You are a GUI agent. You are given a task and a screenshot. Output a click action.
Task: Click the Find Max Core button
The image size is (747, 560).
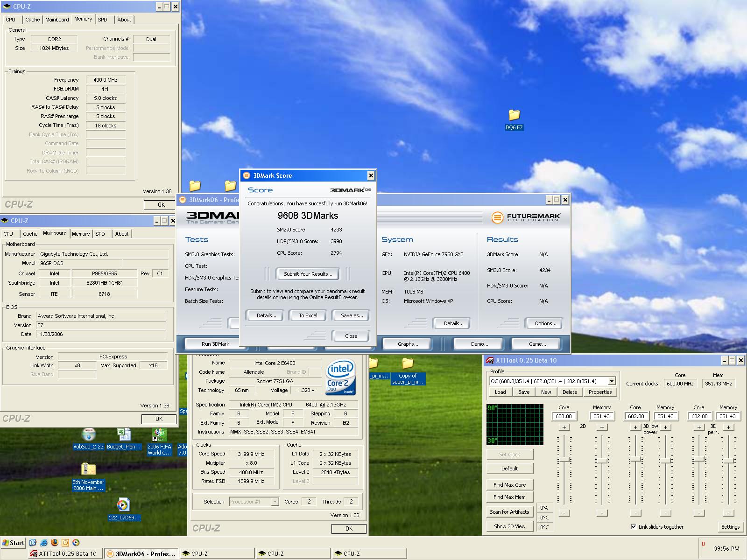[509, 485]
